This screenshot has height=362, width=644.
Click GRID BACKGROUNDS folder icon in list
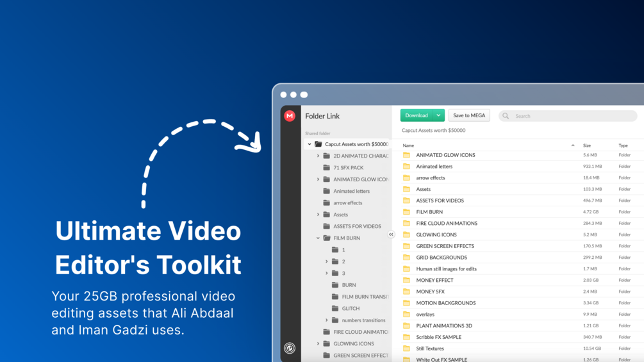(x=406, y=258)
